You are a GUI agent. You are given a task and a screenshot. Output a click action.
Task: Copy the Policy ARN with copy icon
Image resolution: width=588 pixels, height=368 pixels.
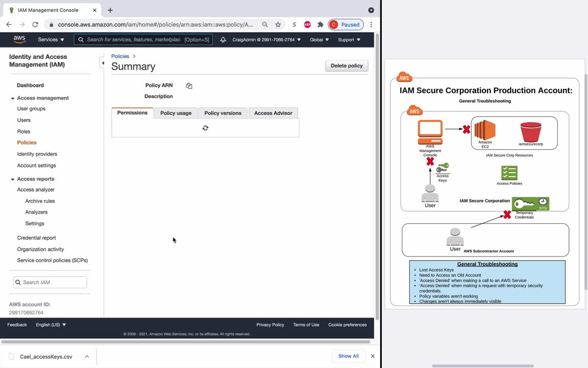(189, 86)
